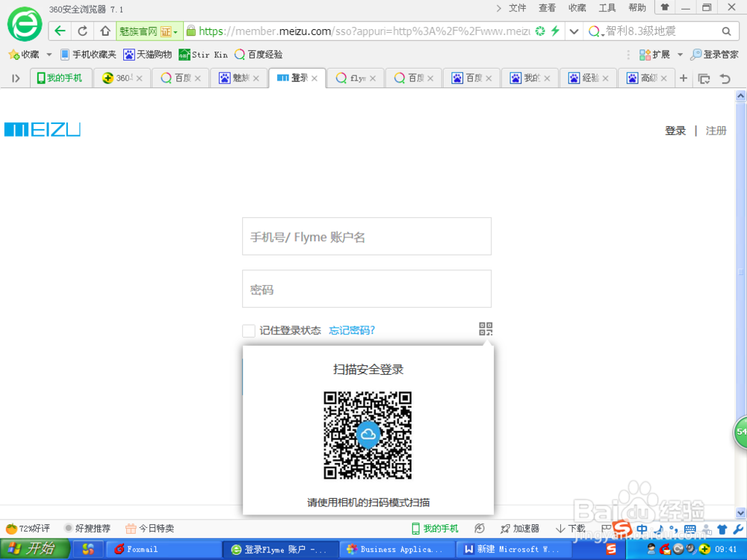Open the 帮助 menu
The image size is (747, 560).
click(637, 8)
